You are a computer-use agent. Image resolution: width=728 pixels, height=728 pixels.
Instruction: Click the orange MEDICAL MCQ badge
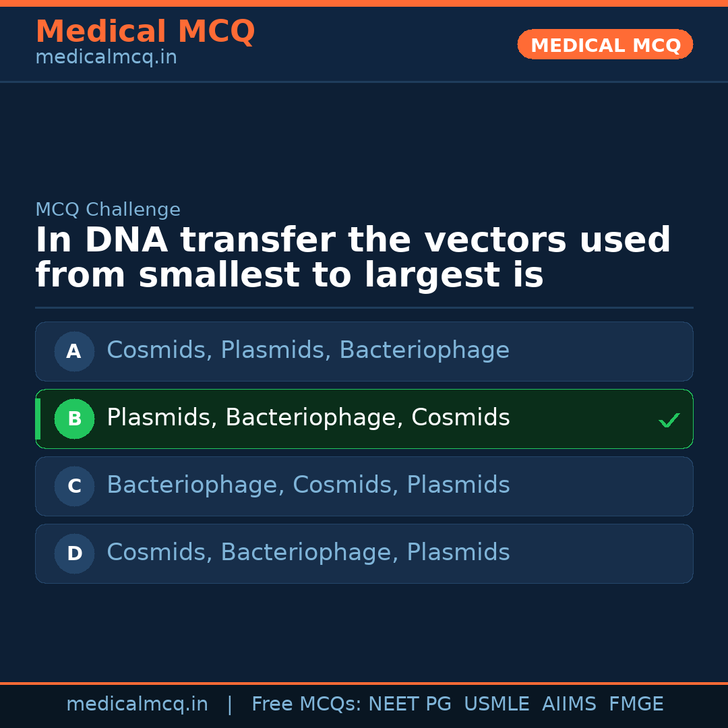605,44
